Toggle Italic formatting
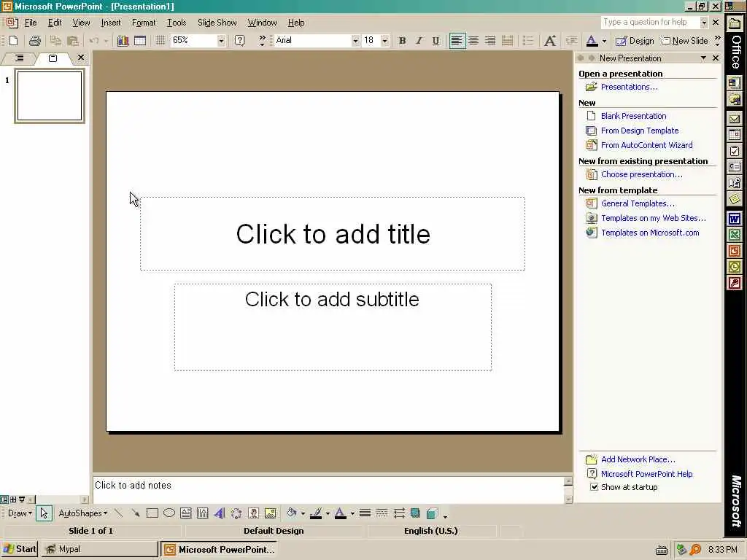Image resolution: width=747 pixels, height=560 pixels. [419, 41]
